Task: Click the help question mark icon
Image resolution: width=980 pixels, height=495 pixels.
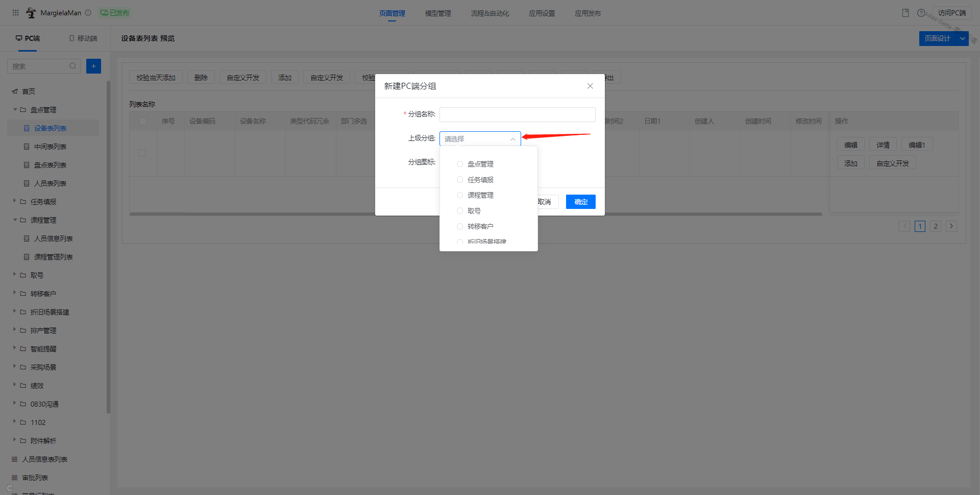Action: 921,13
